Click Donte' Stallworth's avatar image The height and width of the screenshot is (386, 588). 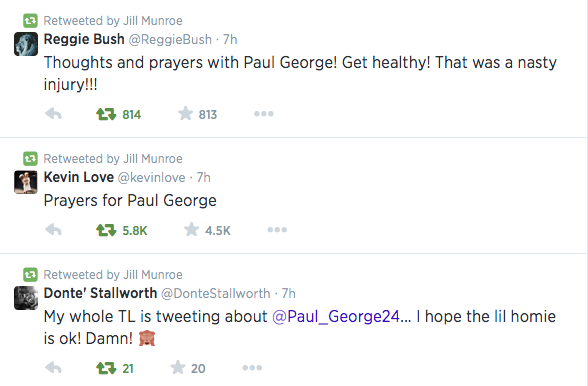point(26,298)
